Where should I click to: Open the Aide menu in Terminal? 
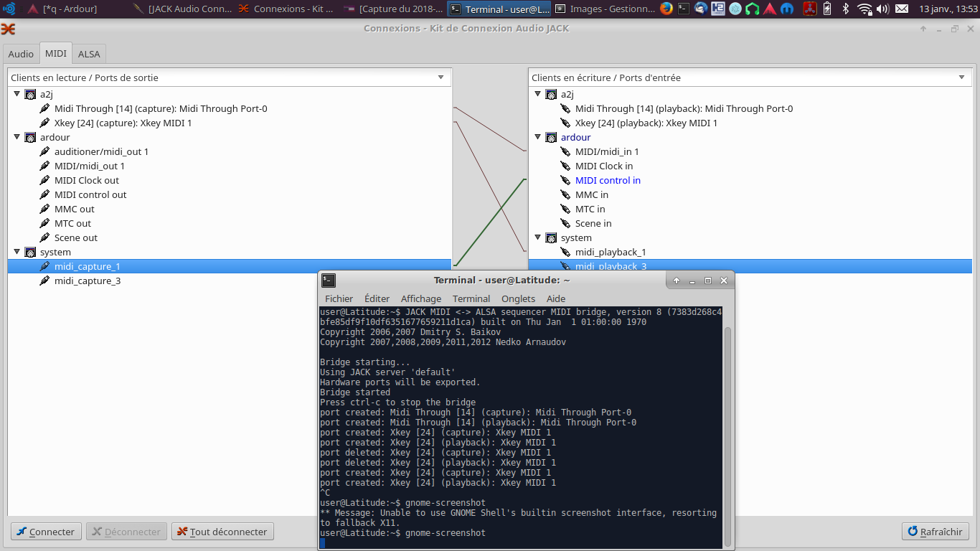pos(556,298)
